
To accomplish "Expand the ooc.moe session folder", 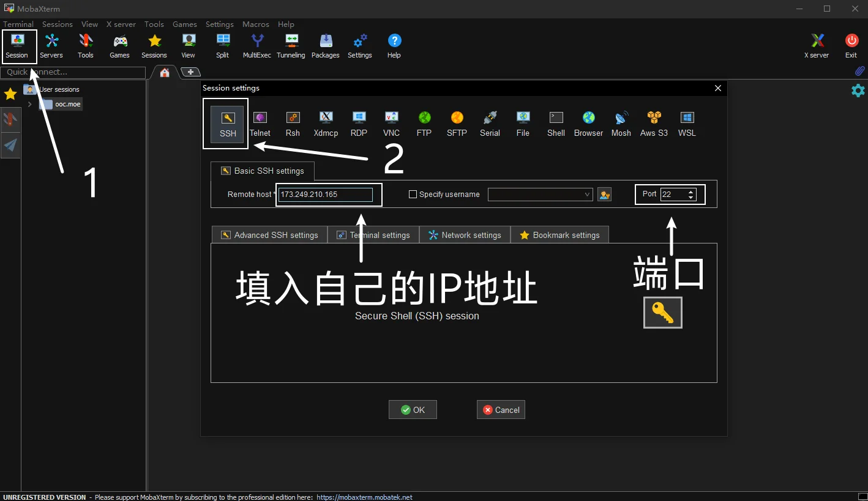I will 29,104.
